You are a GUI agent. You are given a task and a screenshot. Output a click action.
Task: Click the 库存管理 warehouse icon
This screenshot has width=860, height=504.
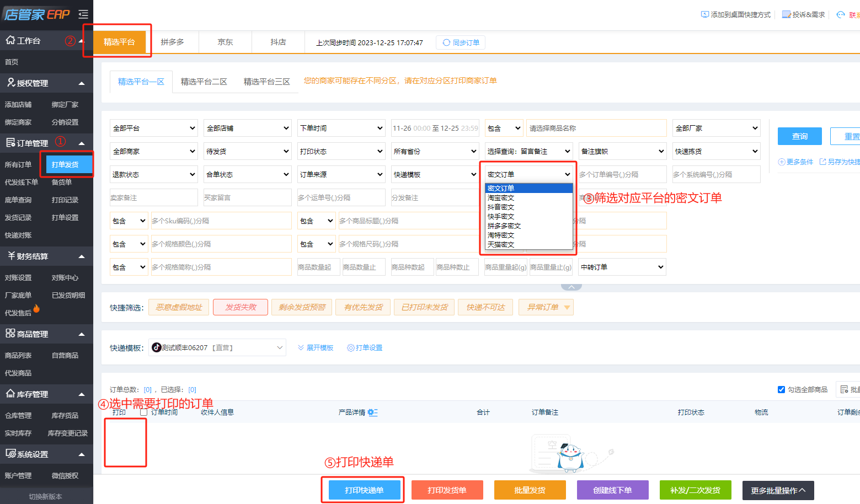click(10, 394)
